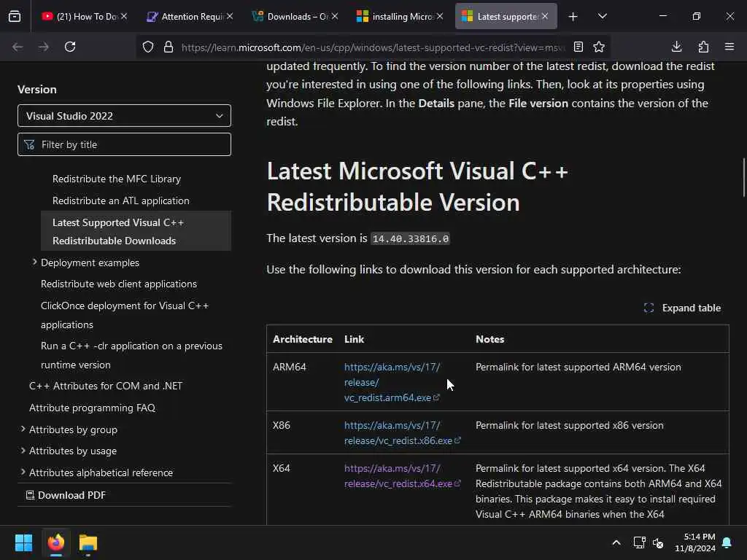Click Download PDF button
Screen dimensions: 747x560
66,495
